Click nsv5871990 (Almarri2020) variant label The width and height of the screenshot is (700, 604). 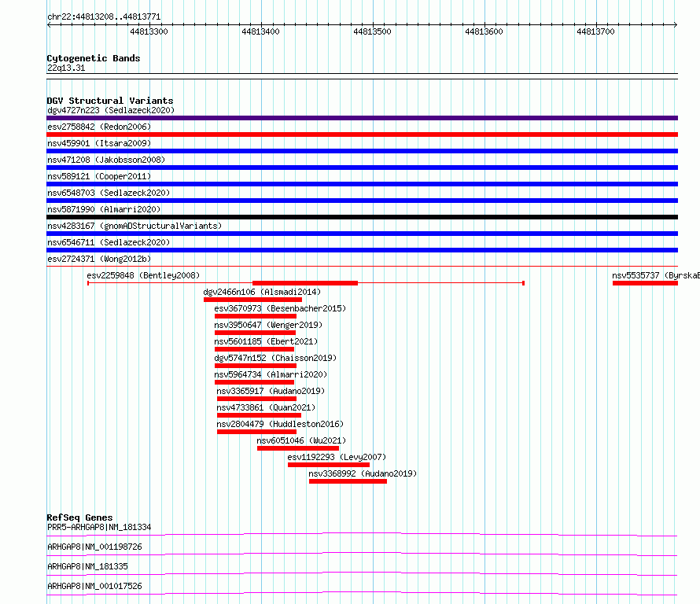[x=104, y=209]
